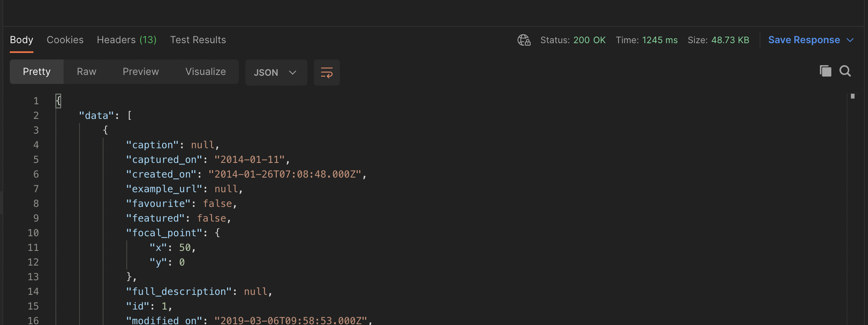Image resolution: width=868 pixels, height=325 pixels.
Task: Click the "caption" key text
Action: point(152,145)
